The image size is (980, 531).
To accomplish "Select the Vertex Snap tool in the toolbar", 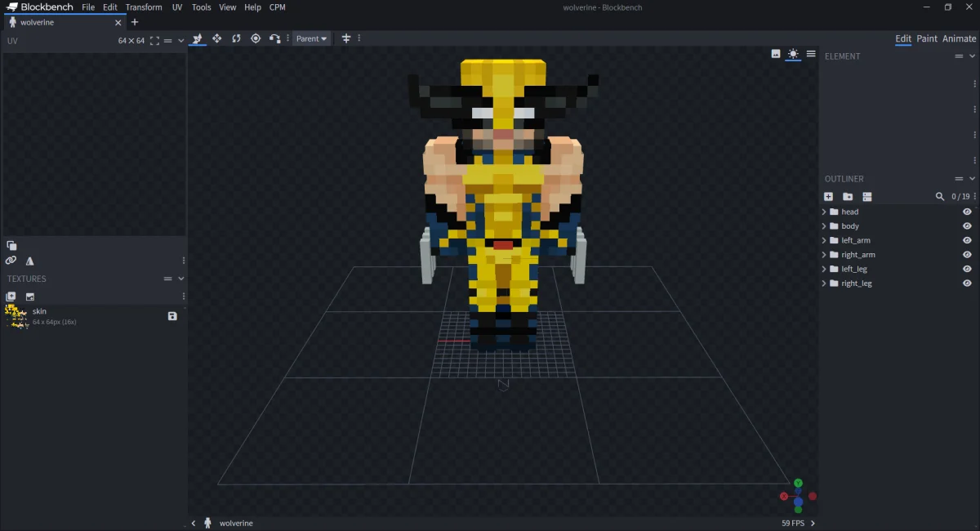I will (275, 38).
